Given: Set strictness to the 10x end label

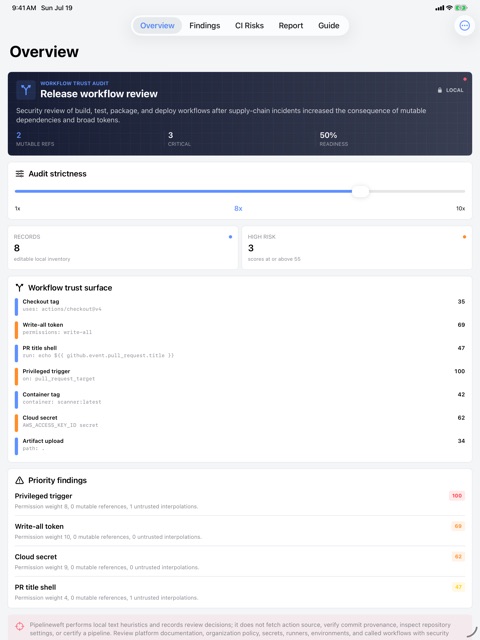Looking at the screenshot, I should click(x=460, y=209).
